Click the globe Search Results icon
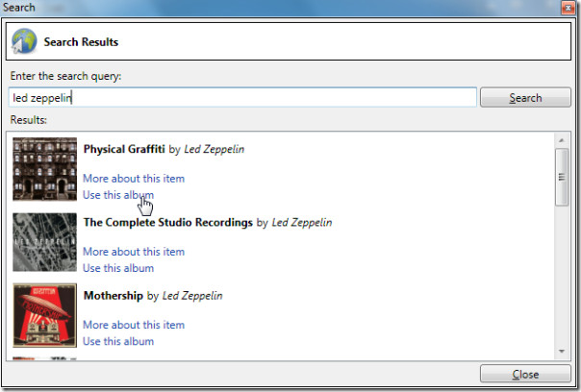Image resolution: width=581 pixels, height=392 pixels. (24, 41)
